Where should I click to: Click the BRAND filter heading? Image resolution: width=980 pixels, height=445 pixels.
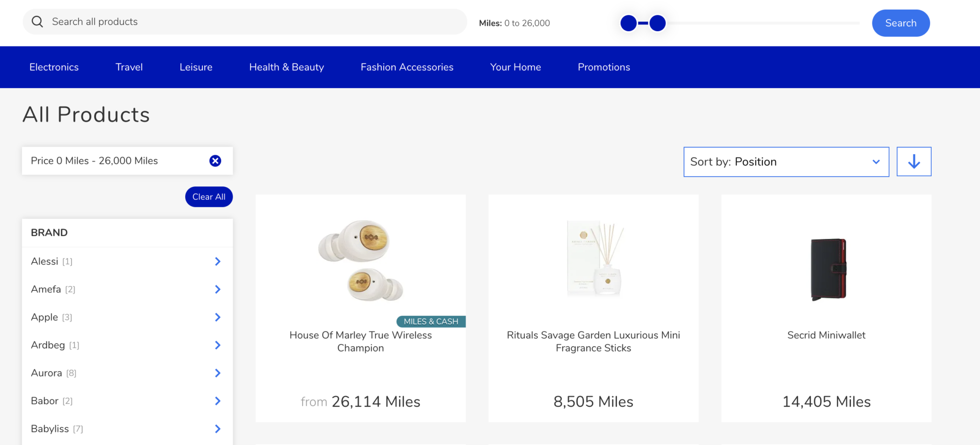(x=49, y=233)
